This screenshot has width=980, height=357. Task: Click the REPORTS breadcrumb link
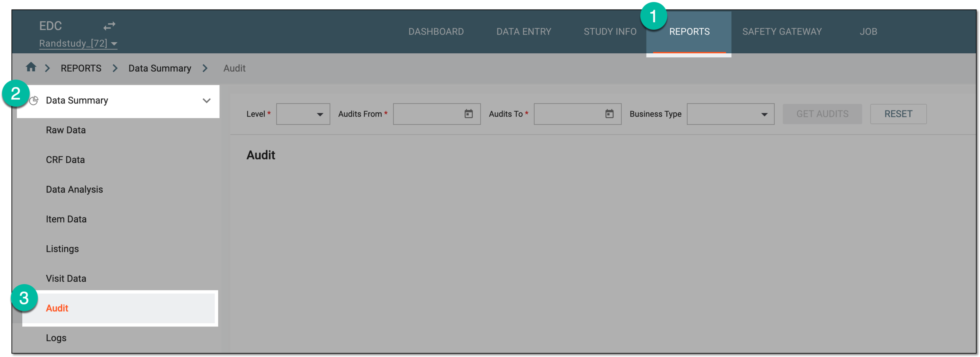(x=81, y=68)
